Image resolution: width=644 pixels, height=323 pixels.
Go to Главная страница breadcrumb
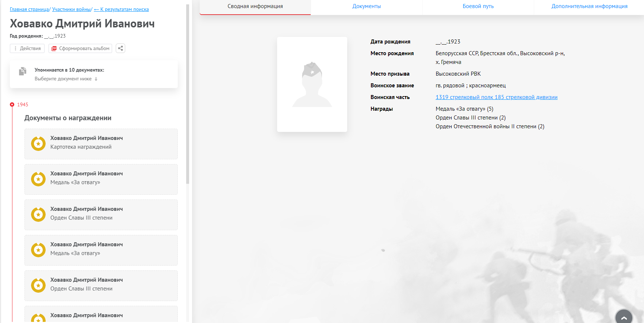(x=29, y=9)
